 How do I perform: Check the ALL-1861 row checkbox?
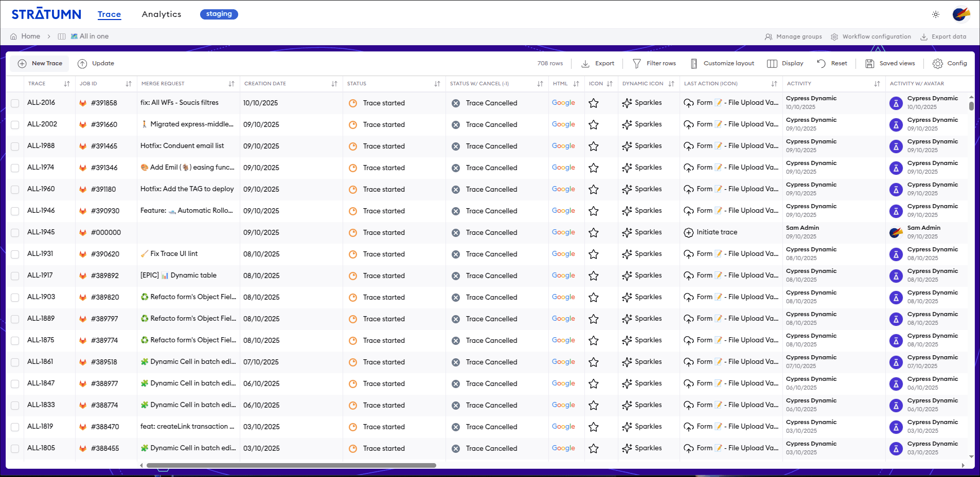coord(15,362)
